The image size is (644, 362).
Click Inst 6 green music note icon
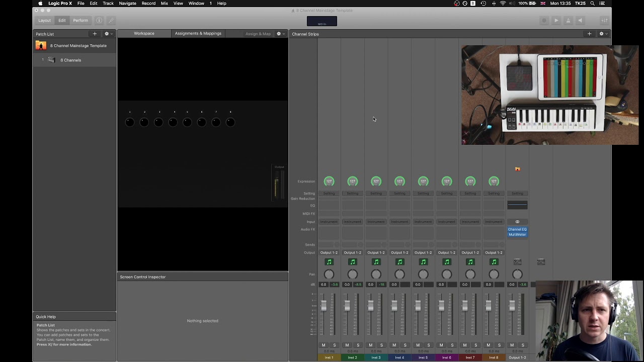pyautogui.click(x=446, y=262)
